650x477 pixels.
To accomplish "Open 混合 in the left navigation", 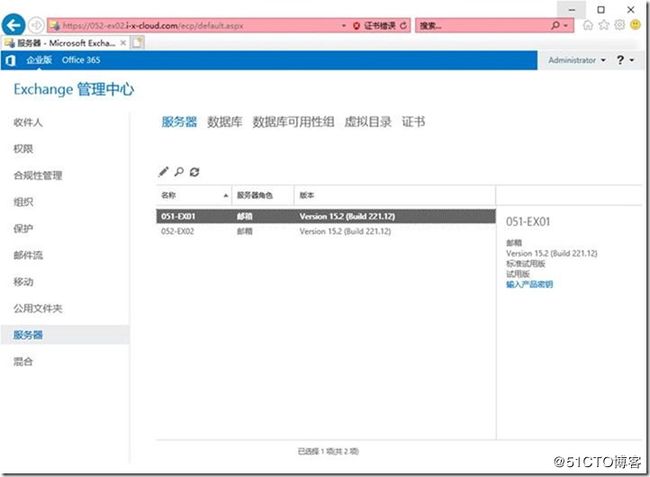I will (23, 361).
